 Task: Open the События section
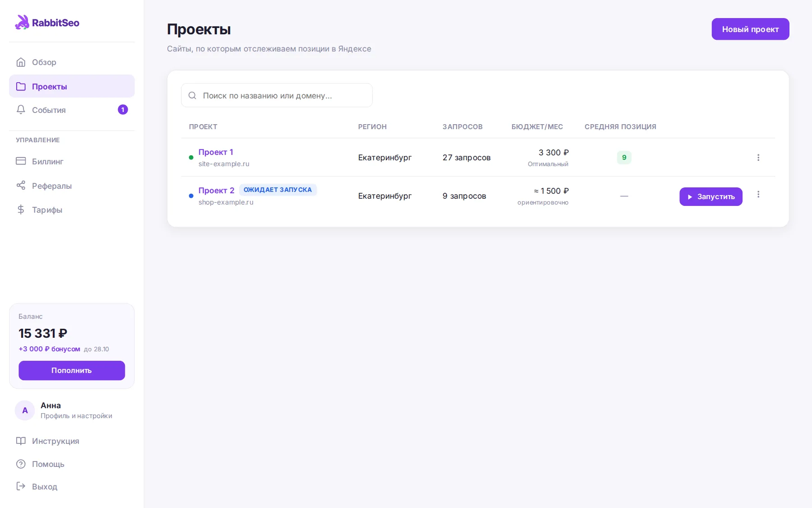(x=72, y=110)
